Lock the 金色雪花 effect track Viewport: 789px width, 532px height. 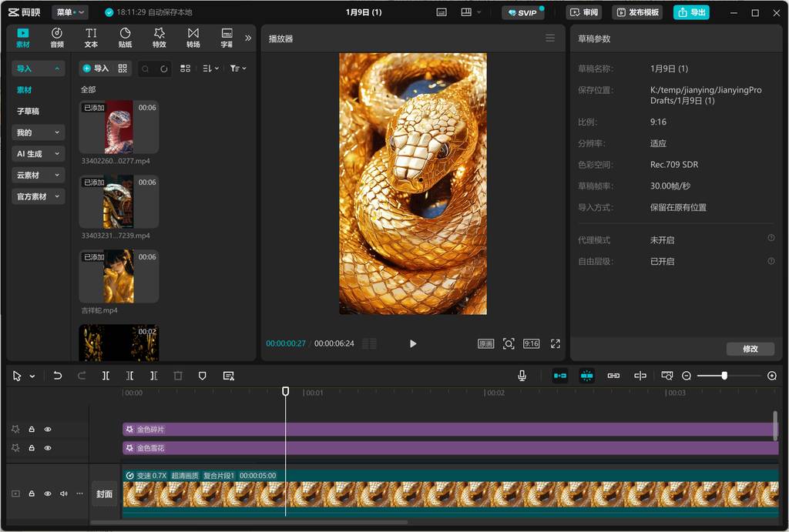[32, 448]
